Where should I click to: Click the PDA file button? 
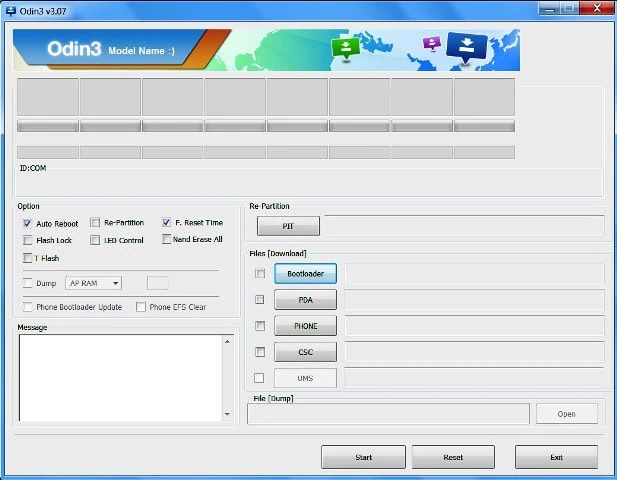point(305,300)
